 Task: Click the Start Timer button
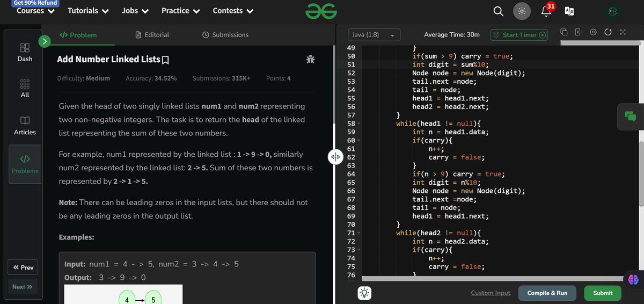pyautogui.click(x=519, y=35)
